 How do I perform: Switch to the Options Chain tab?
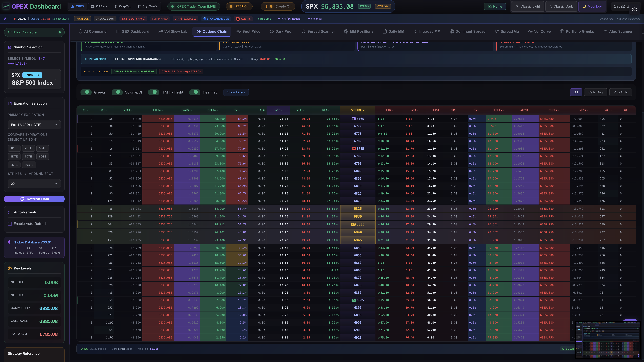(212, 31)
